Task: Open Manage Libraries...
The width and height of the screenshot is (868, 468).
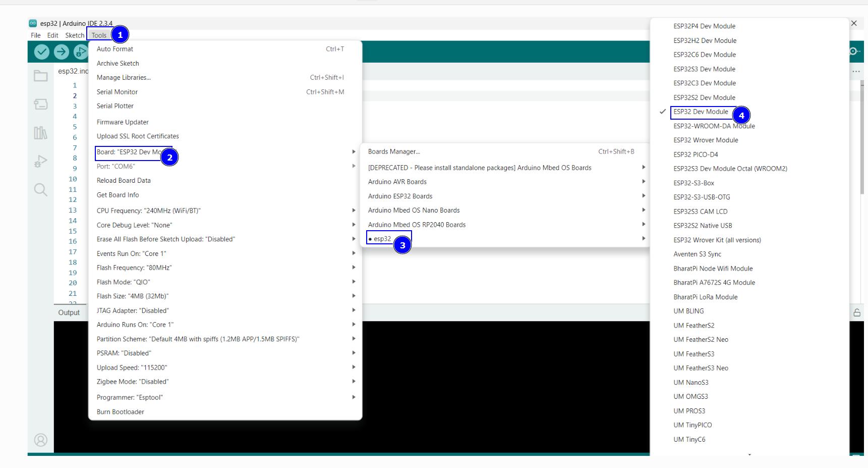Action: click(225, 77)
